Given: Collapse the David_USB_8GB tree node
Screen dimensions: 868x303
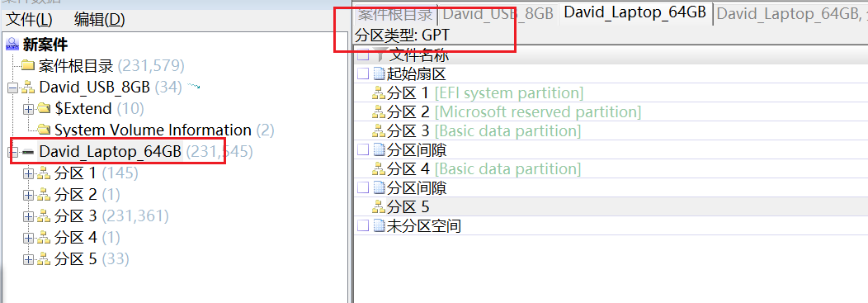Looking at the screenshot, I should [12, 88].
